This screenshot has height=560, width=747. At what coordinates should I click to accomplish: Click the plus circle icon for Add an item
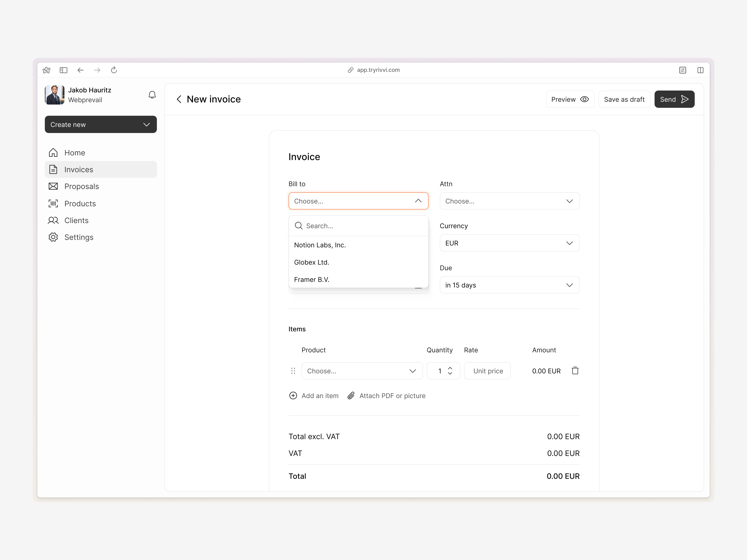[x=293, y=396]
